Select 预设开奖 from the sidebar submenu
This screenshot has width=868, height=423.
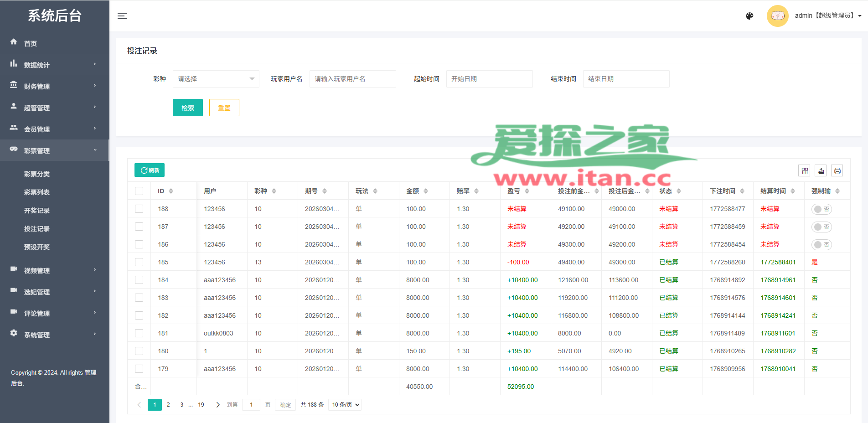coord(37,247)
